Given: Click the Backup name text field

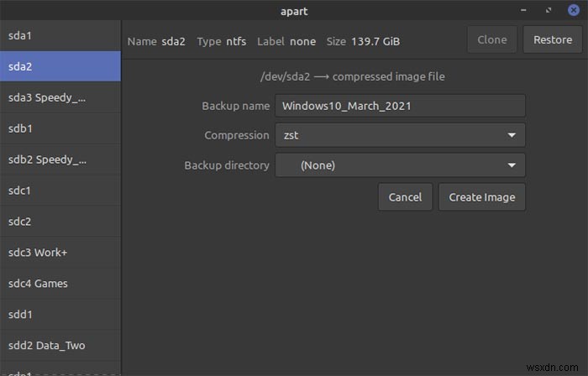Looking at the screenshot, I should tap(400, 106).
